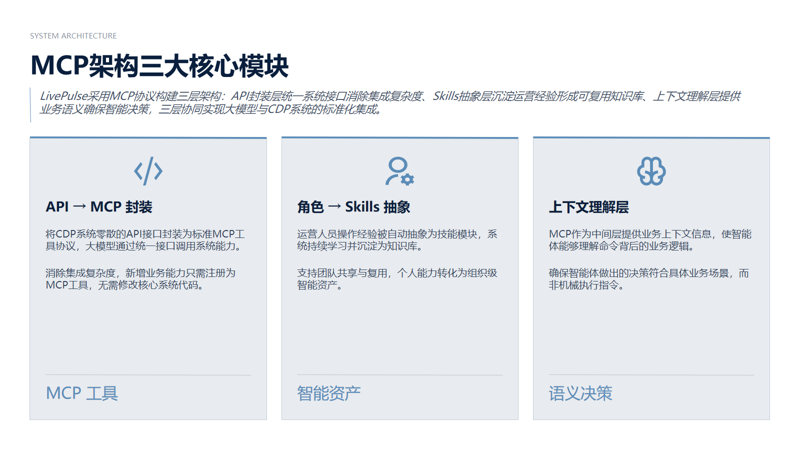The height and width of the screenshot is (450, 800).
Task: Click the 语义决策 footer label
Action: point(580,393)
